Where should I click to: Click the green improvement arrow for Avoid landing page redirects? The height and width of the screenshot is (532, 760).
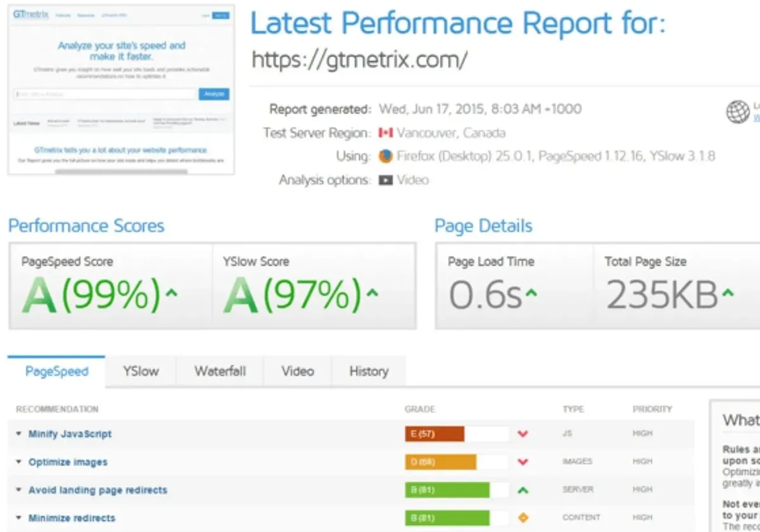[x=523, y=490]
